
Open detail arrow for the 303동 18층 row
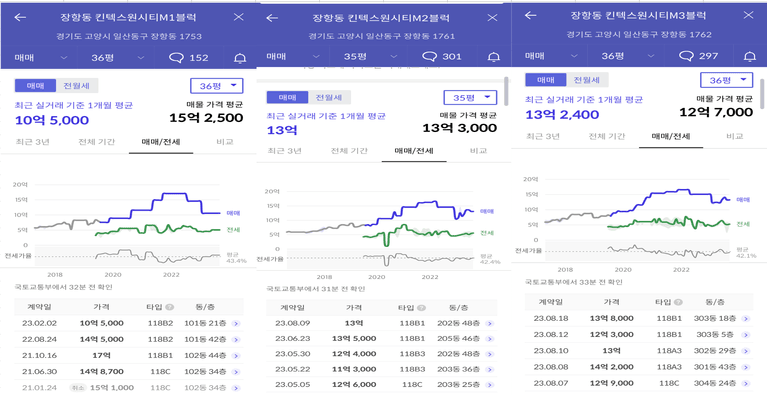pos(745,318)
